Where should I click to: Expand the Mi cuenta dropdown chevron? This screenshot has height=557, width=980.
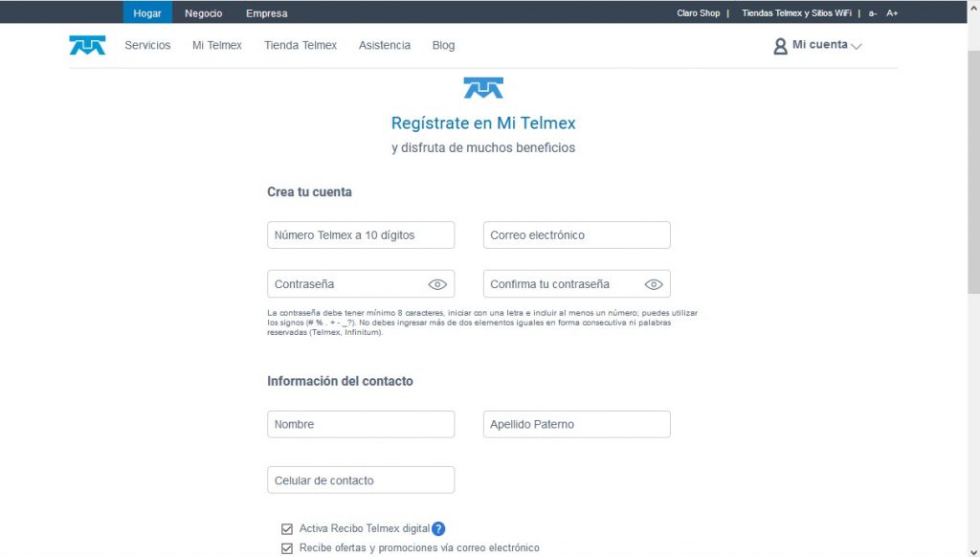pyautogui.click(x=857, y=46)
